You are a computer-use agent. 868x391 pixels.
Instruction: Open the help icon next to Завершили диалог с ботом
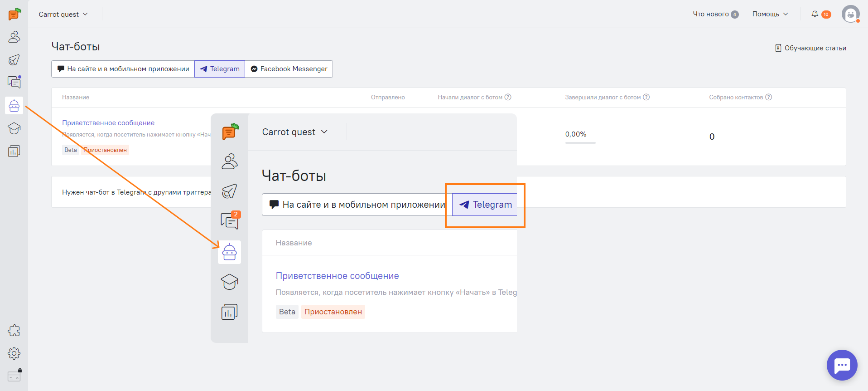tap(646, 97)
